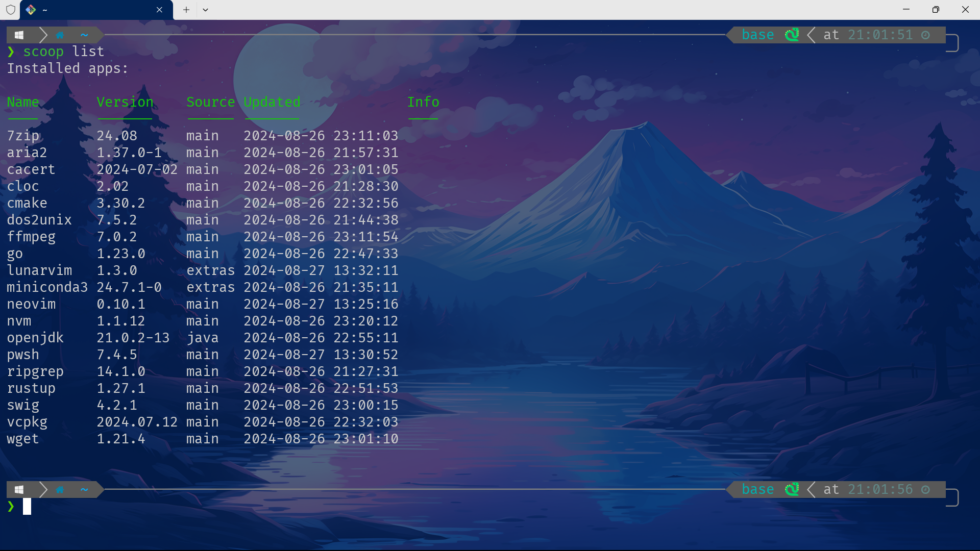Viewport: 980px width, 551px height.
Task: Click the 'Version' column header
Action: pyautogui.click(x=125, y=102)
